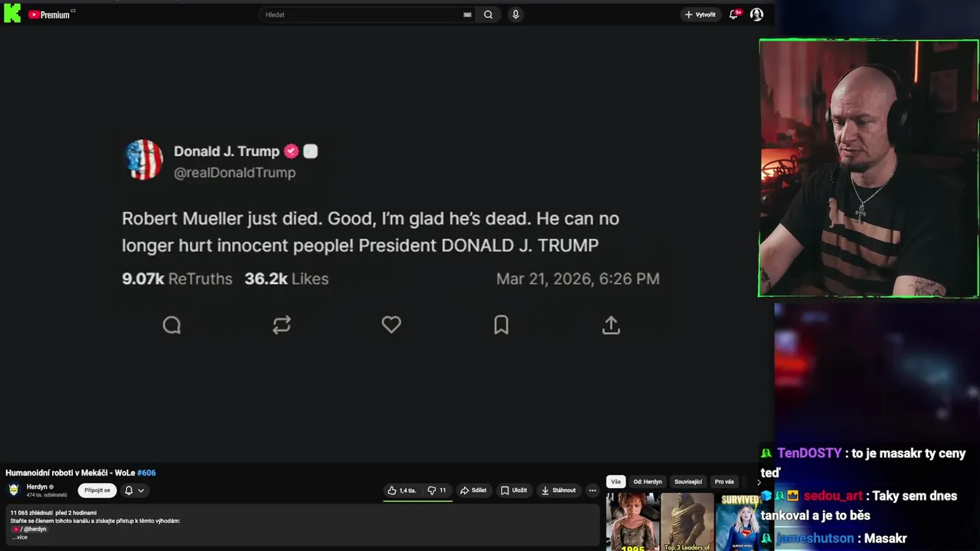Open the account avatar menu
Viewport: 980px width, 551px height.
756,15
